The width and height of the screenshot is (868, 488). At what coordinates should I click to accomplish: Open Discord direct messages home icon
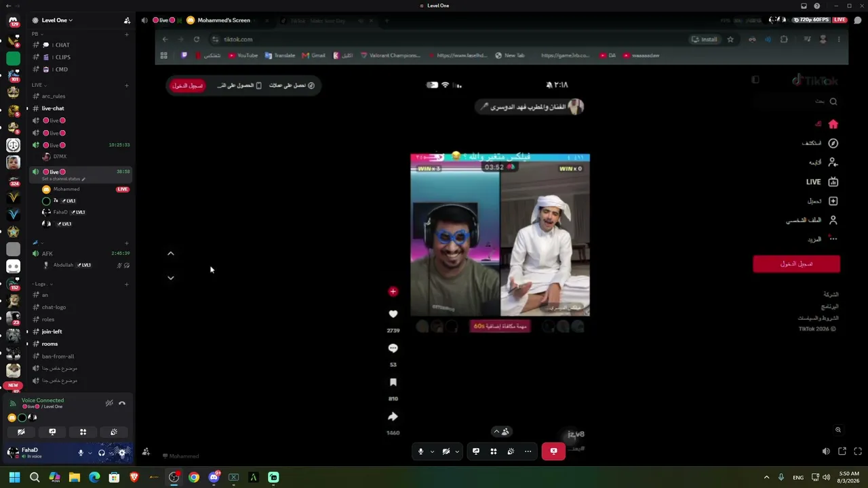click(x=13, y=22)
